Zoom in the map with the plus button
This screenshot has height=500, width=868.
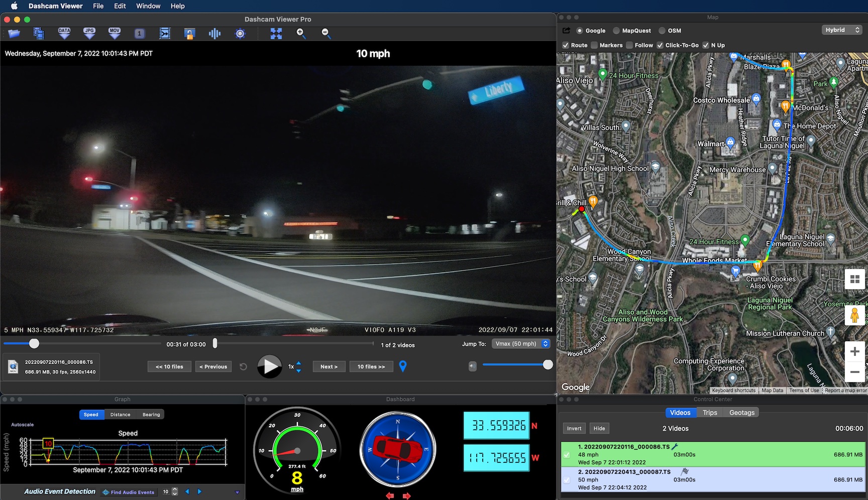(x=854, y=351)
